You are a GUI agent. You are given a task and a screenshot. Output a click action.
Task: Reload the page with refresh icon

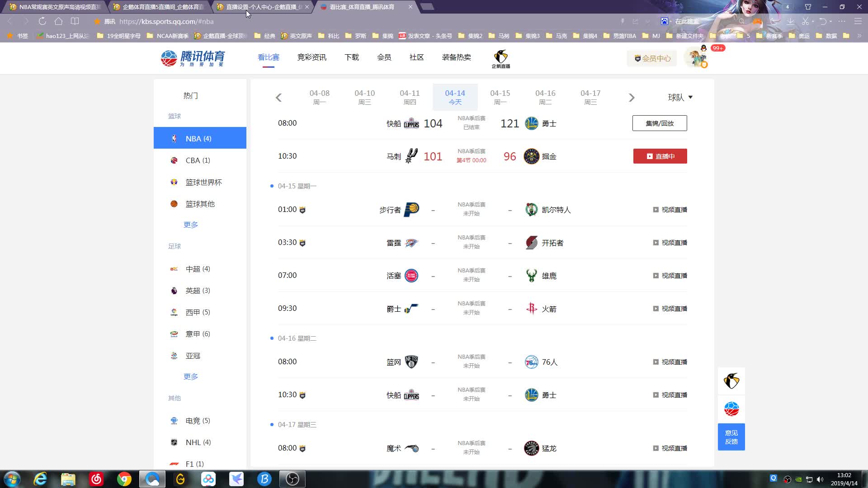point(42,21)
